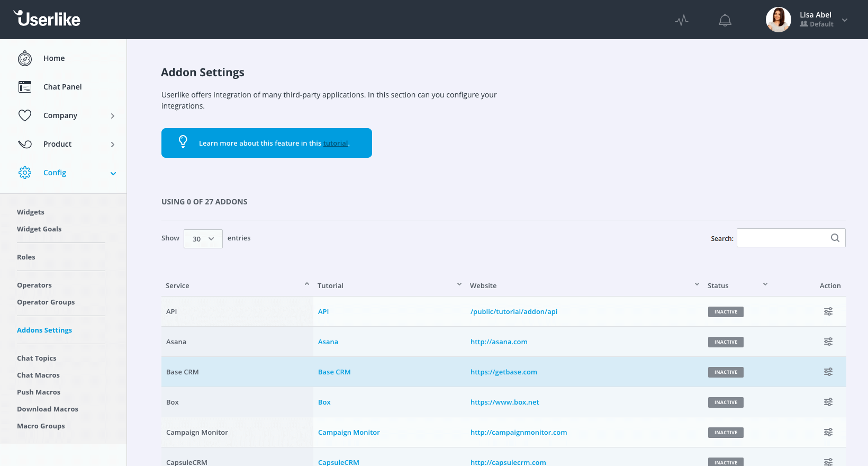This screenshot has height=466, width=868.
Task: Select Addons Settings in the sidebar
Action: [44, 330]
